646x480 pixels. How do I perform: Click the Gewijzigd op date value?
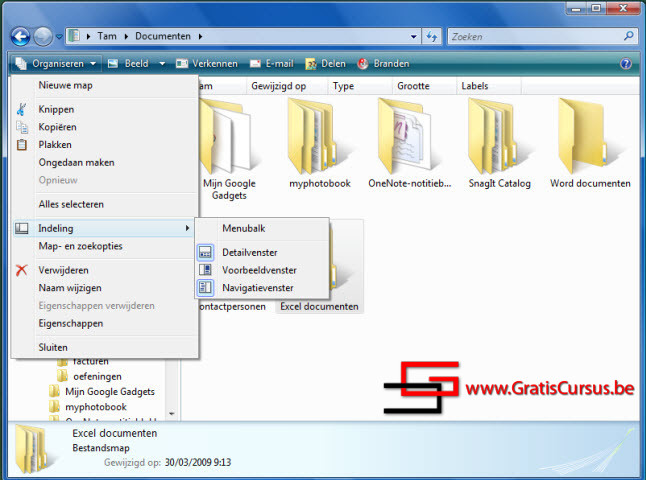pos(198,462)
